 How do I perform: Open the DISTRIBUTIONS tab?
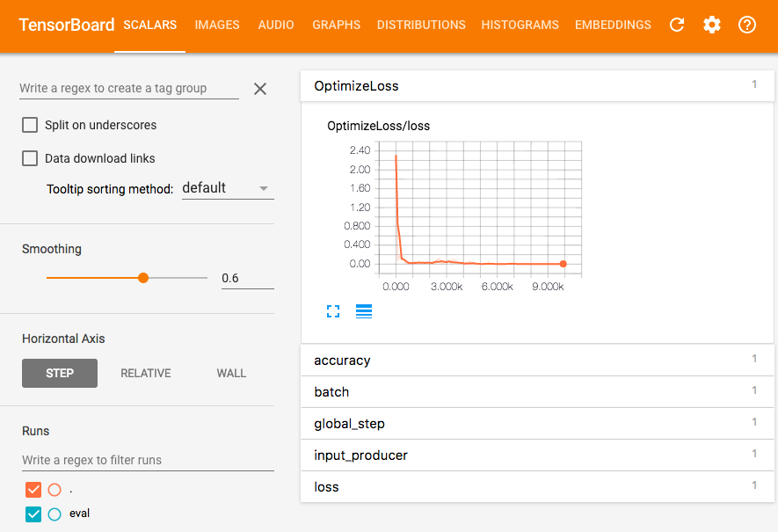pyautogui.click(x=421, y=25)
